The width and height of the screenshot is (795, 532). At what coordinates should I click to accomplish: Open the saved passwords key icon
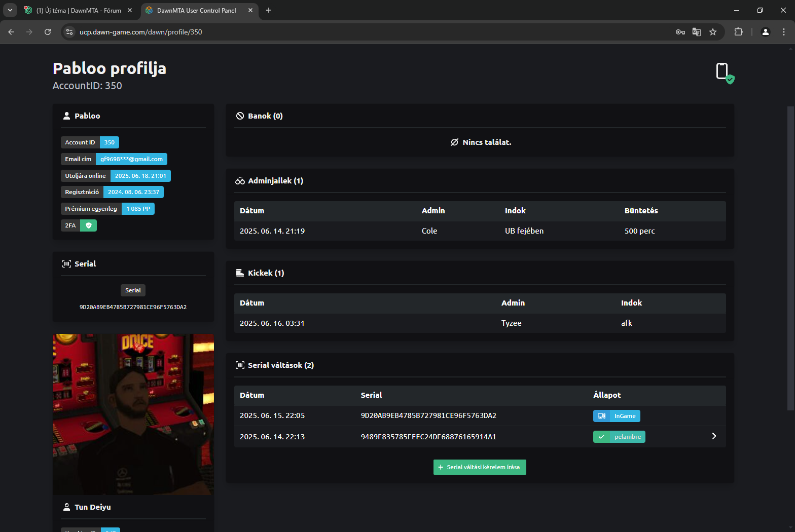tap(680, 32)
